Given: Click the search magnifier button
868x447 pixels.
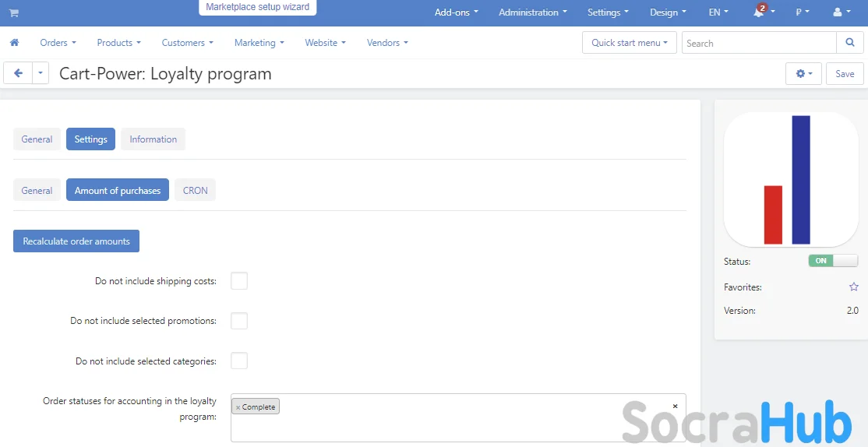Looking at the screenshot, I should [x=850, y=43].
